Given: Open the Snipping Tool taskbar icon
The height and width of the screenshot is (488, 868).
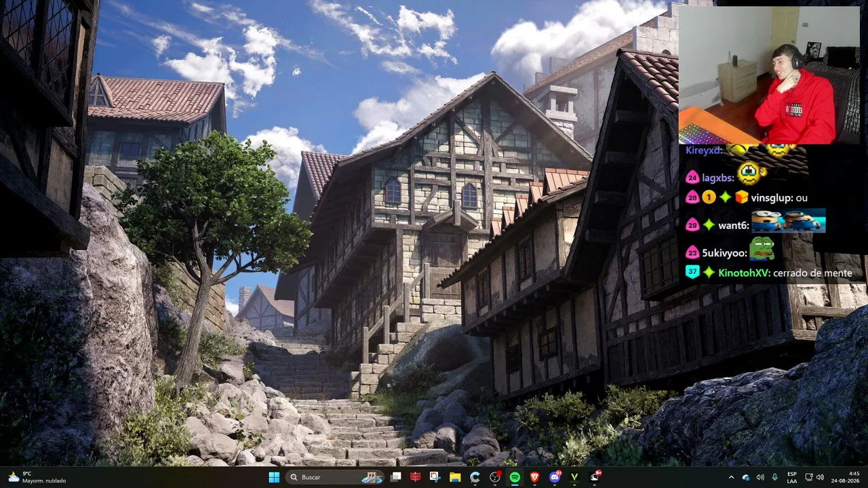Looking at the screenshot, I should (x=435, y=477).
